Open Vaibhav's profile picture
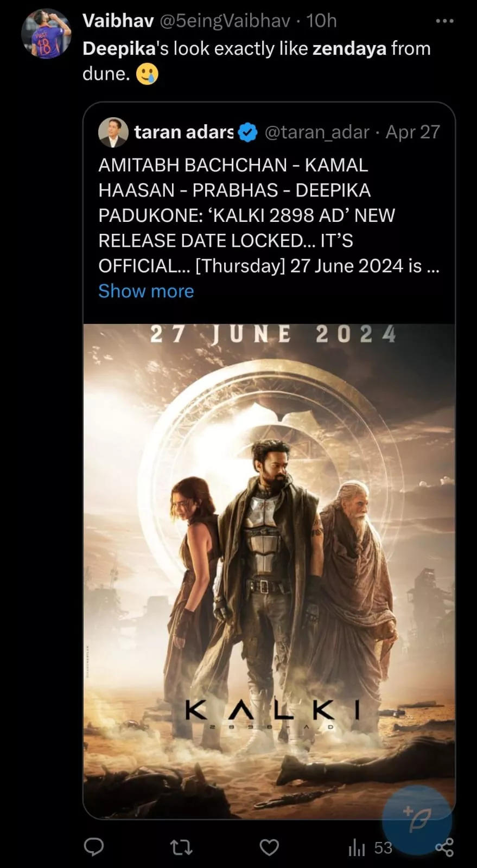Image resolution: width=477 pixels, height=868 pixels. pyautogui.click(x=46, y=34)
